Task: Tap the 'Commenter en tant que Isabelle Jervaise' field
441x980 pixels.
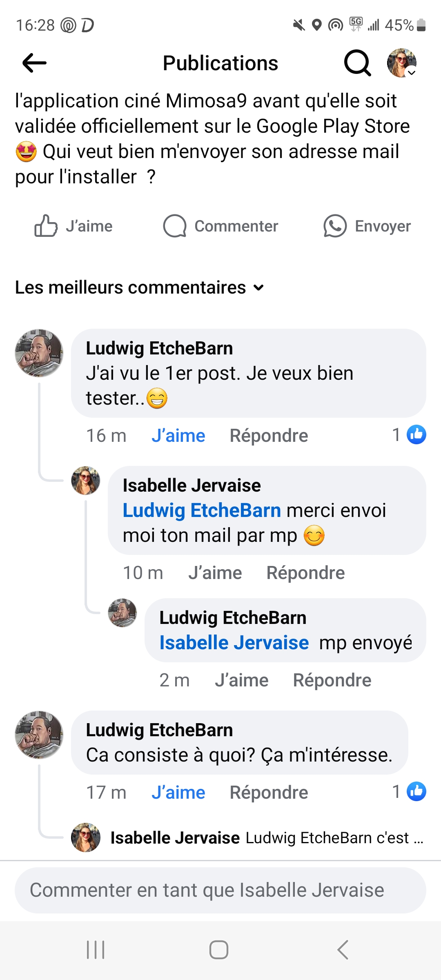Action: click(x=220, y=890)
